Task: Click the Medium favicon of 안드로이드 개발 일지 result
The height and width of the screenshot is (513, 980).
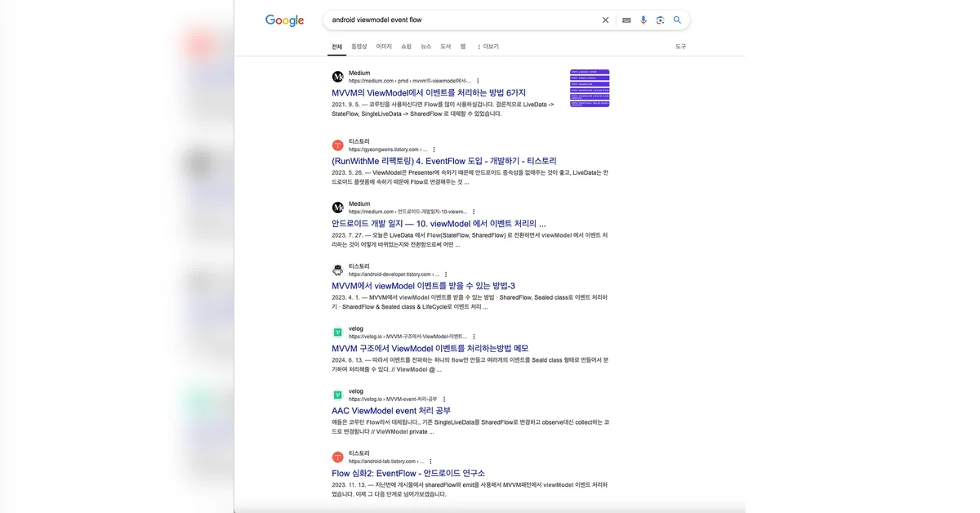Action: 338,207
